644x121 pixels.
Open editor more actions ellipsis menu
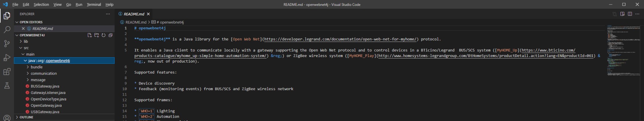[x=637, y=14]
